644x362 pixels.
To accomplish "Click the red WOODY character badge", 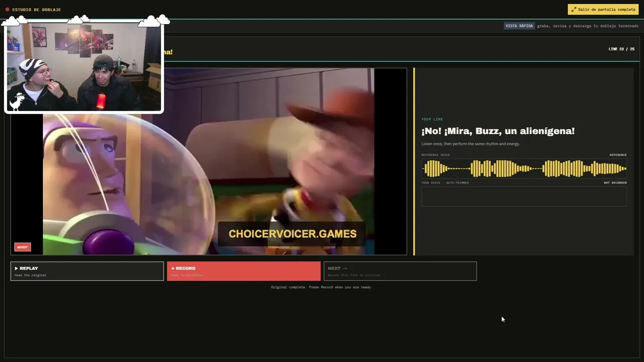I will 23,247.
